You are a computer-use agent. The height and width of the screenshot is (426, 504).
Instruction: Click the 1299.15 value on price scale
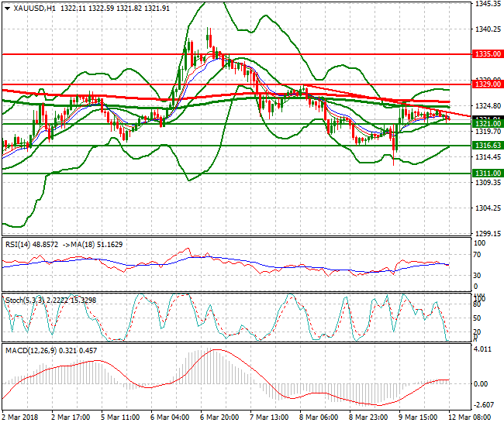(487, 233)
